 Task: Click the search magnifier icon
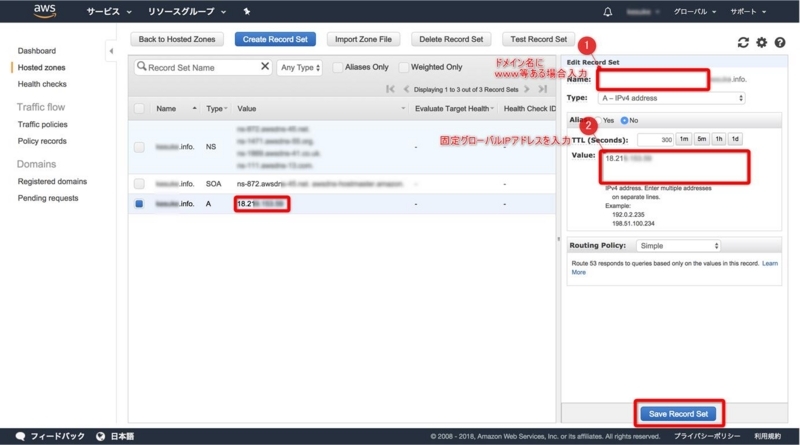[x=141, y=66]
